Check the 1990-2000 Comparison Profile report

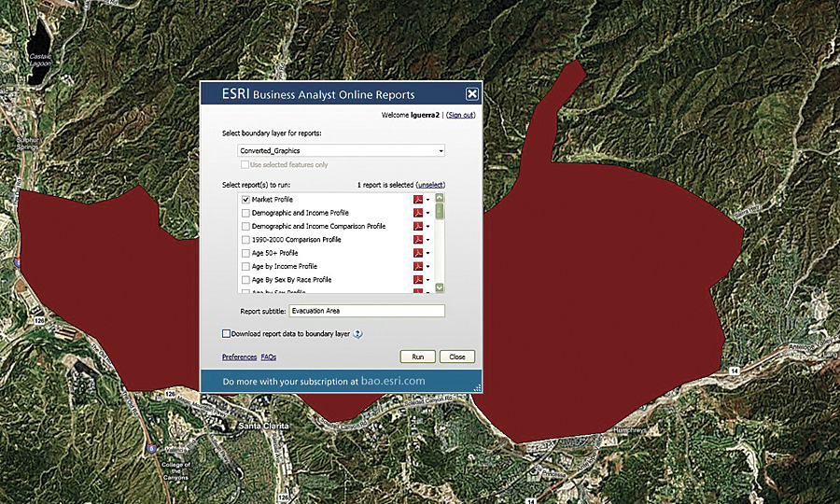pos(245,240)
